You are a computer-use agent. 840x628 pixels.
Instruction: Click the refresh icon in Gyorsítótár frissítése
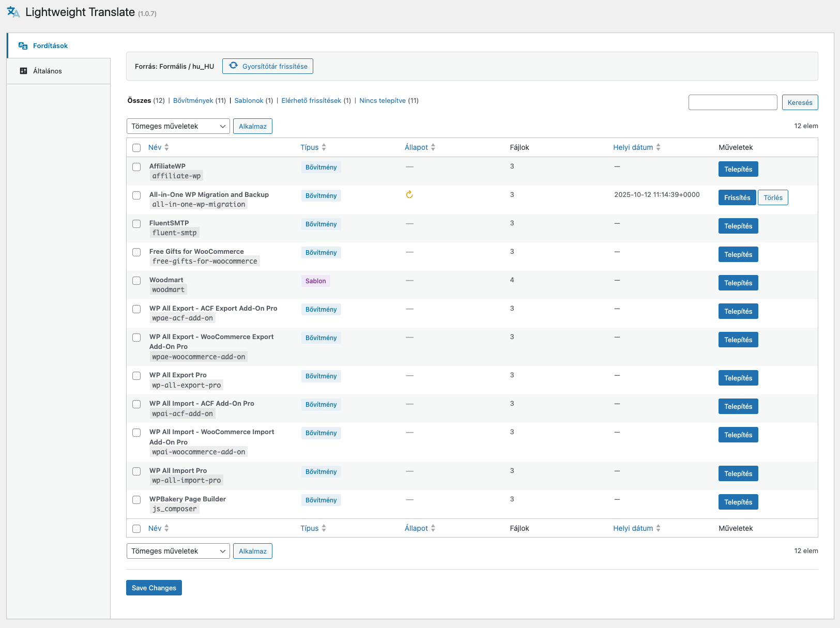coord(234,66)
